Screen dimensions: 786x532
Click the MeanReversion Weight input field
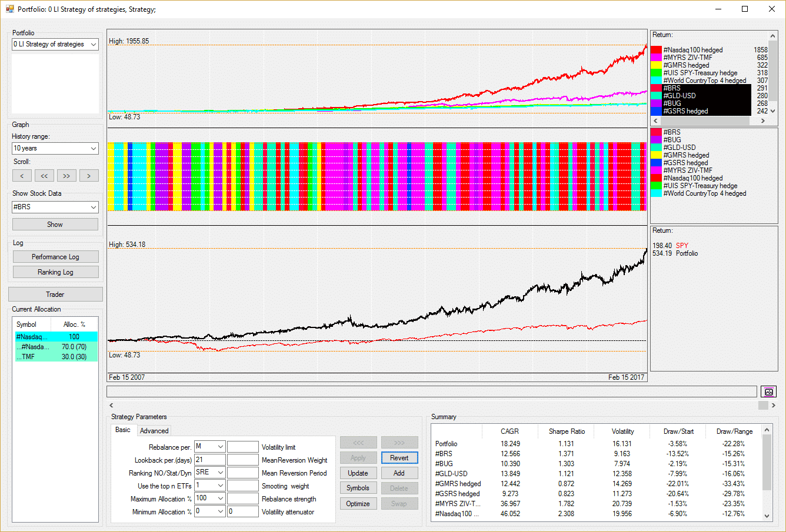point(243,460)
